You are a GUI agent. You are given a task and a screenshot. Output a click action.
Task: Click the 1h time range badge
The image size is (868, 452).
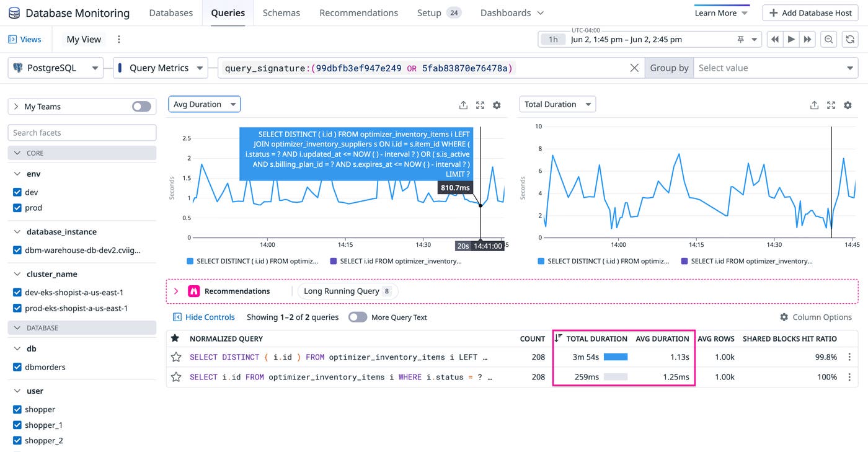(x=553, y=39)
